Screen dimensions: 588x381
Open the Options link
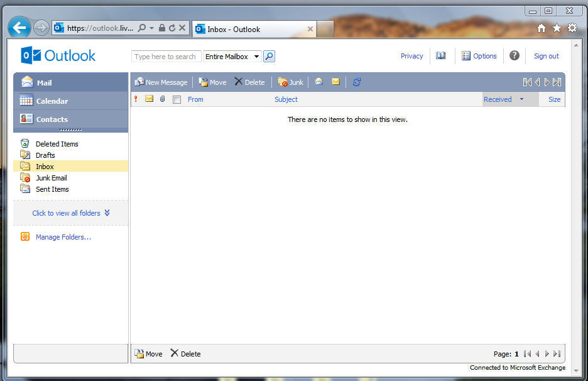point(484,56)
